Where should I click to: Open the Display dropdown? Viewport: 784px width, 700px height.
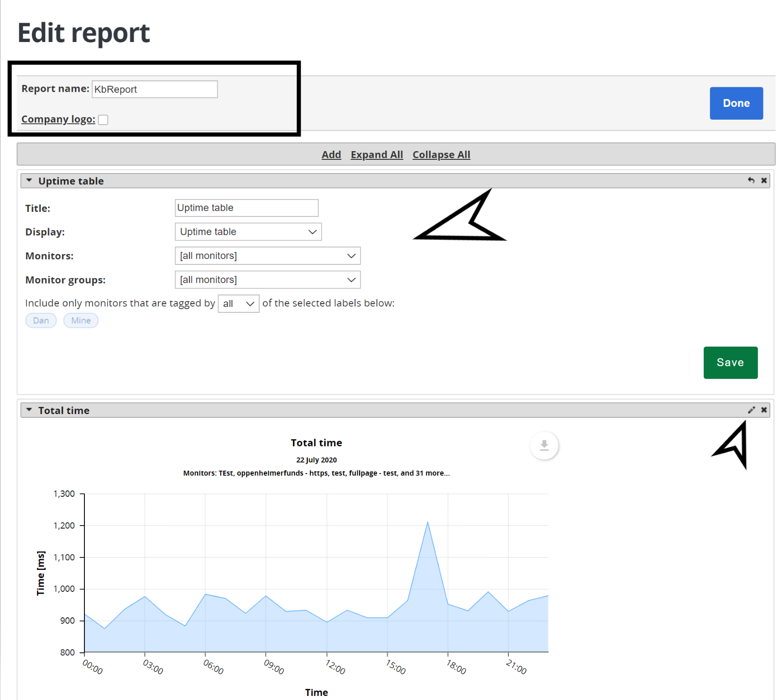248,232
